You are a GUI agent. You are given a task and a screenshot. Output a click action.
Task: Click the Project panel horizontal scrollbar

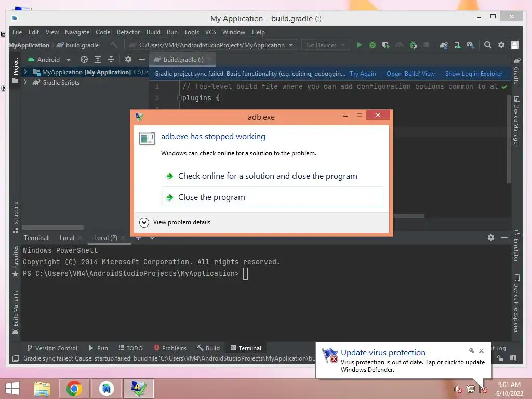pos(52,228)
